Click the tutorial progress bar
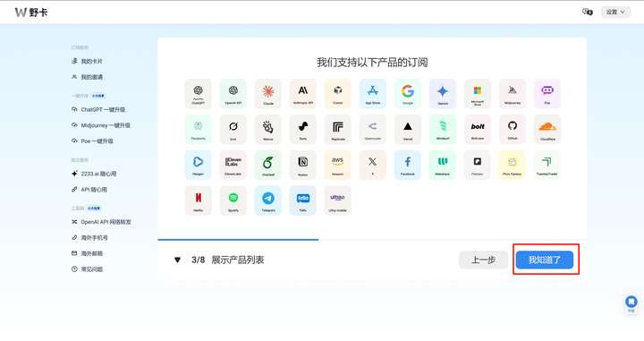 [x=372, y=240]
